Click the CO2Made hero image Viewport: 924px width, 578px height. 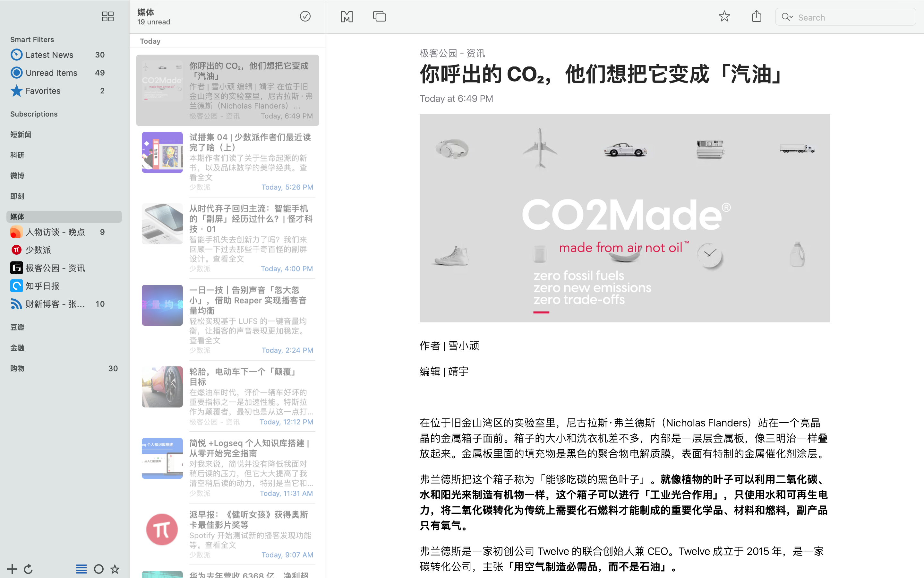[625, 218]
